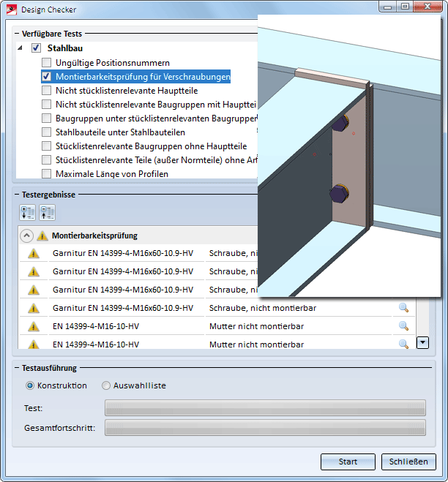Screen dimensions: 448x482
Task: Maximize the Design Checker window
Action: (x=405, y=7)
